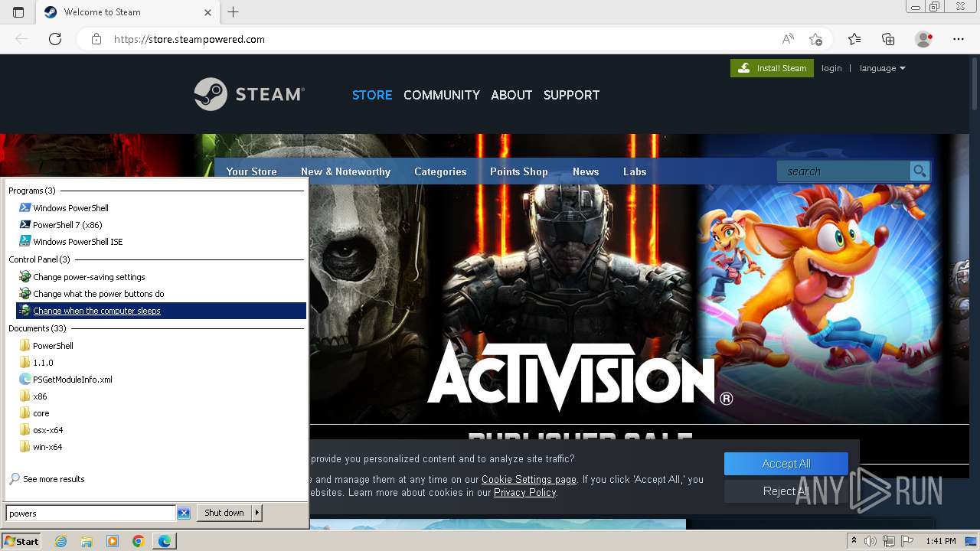Screen dimensions: 980x551
Task: Click Accept All cookies button
Action: 786,464
